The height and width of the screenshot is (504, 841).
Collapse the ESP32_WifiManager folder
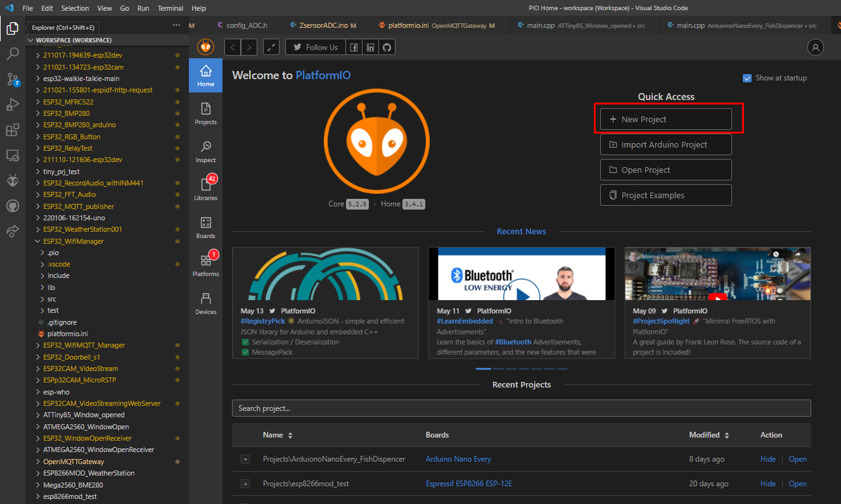38,241
